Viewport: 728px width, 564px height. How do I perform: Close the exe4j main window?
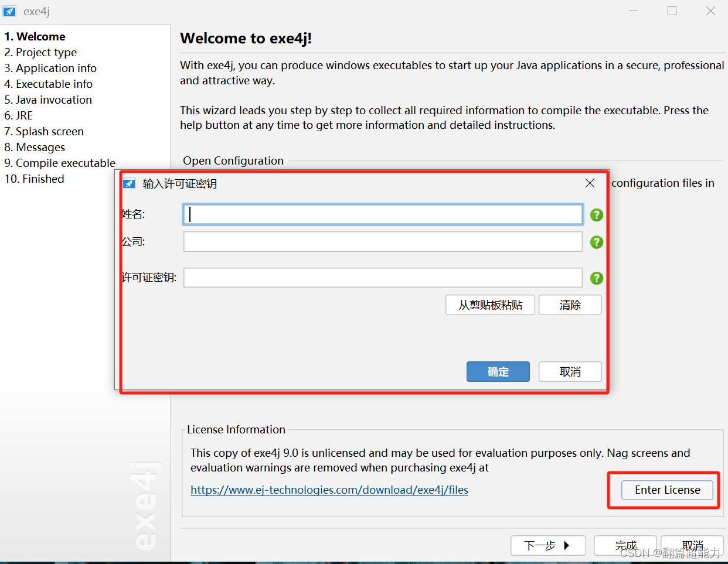[710, 11]
